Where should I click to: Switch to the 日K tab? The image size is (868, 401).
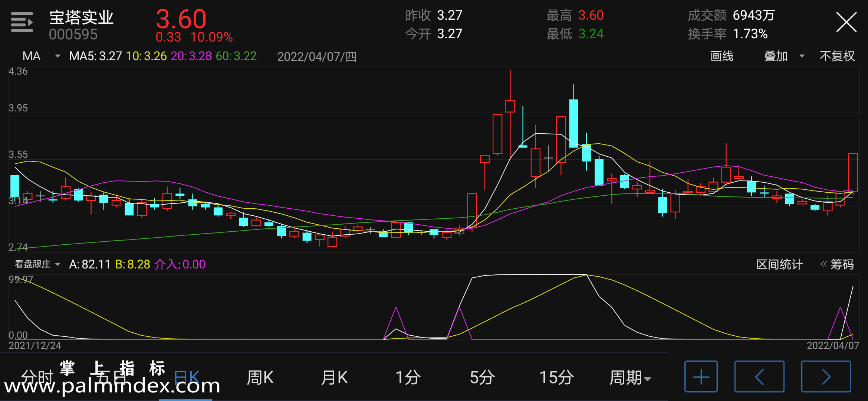(187, 378)
